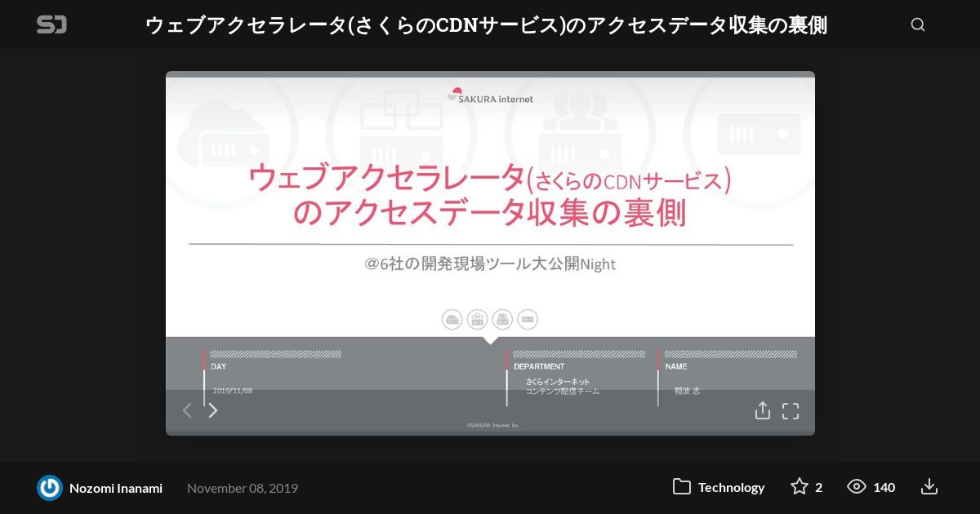Click the share slide icon
The height and width of the screenshot is (514, 980).
[763, 410]
